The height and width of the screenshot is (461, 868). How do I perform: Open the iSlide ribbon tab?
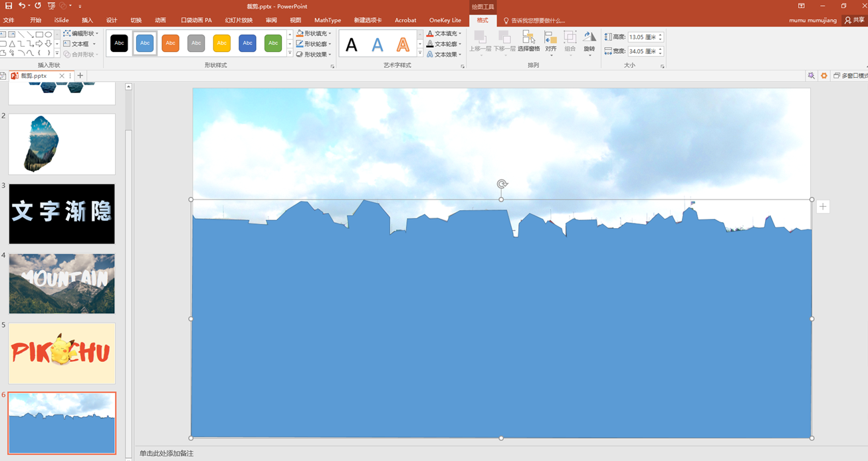click(61, 21)
